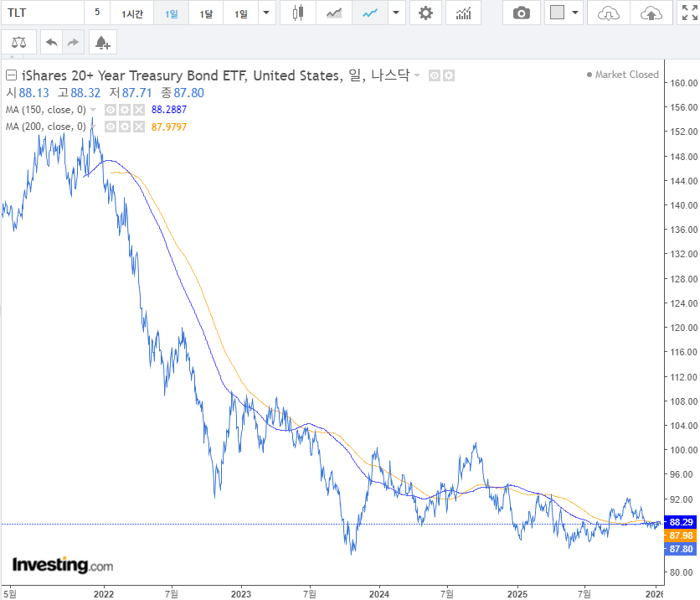The image size is (700, 600).
Task: Switch to area chart style
Action: tap(334, 13)
